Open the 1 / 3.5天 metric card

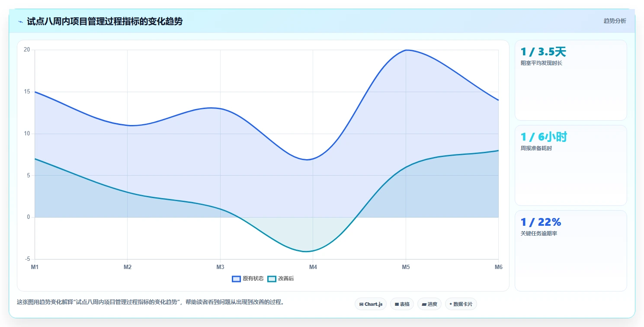click(571, 80)
